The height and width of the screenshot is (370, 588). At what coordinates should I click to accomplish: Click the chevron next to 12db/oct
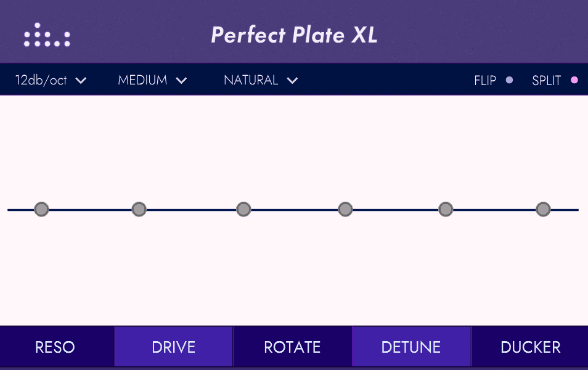point(81,80)
